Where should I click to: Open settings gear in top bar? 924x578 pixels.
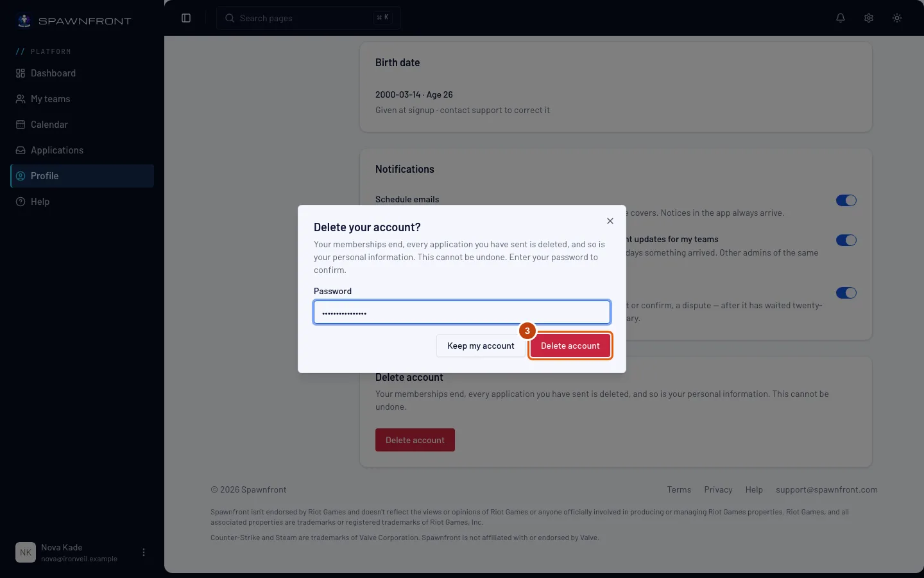869,18
